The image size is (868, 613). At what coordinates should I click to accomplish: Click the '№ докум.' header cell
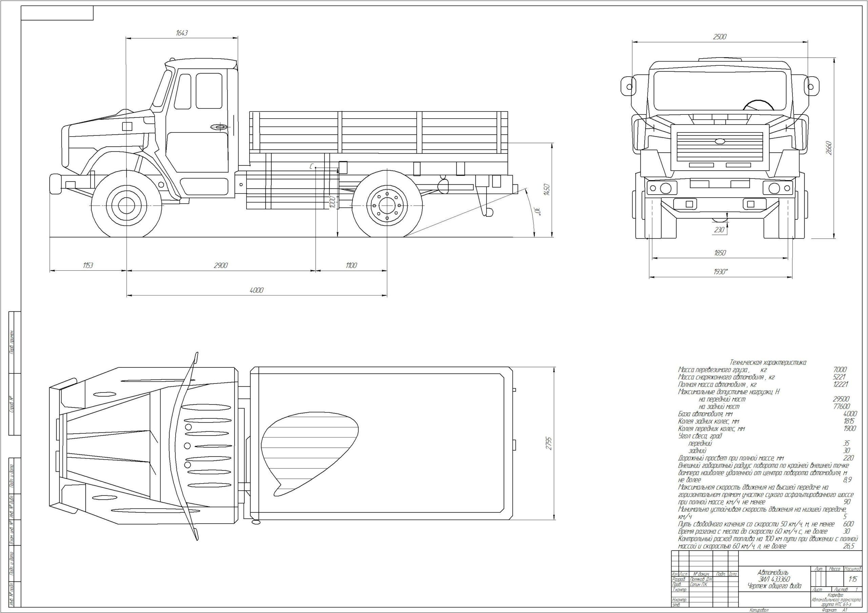click(x=701, y=574)
